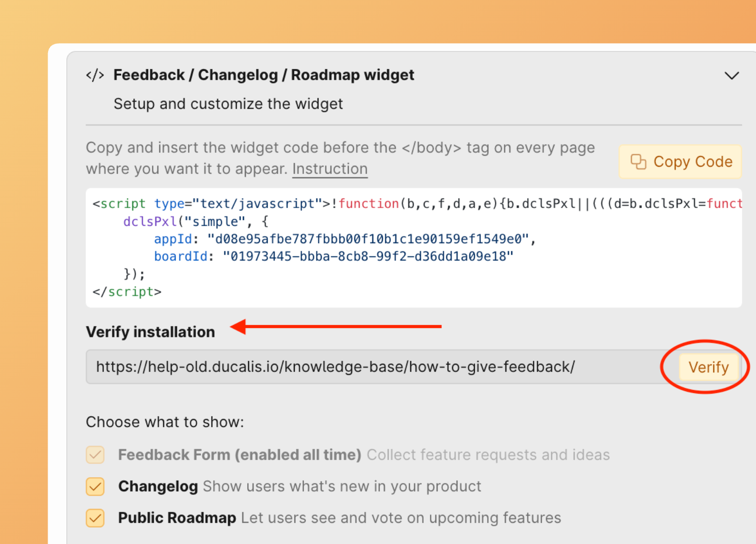Collapse the widget section with the chevron
Image resolution: width=756 pixels, height=544 pixels.
[x=731, y=76]
